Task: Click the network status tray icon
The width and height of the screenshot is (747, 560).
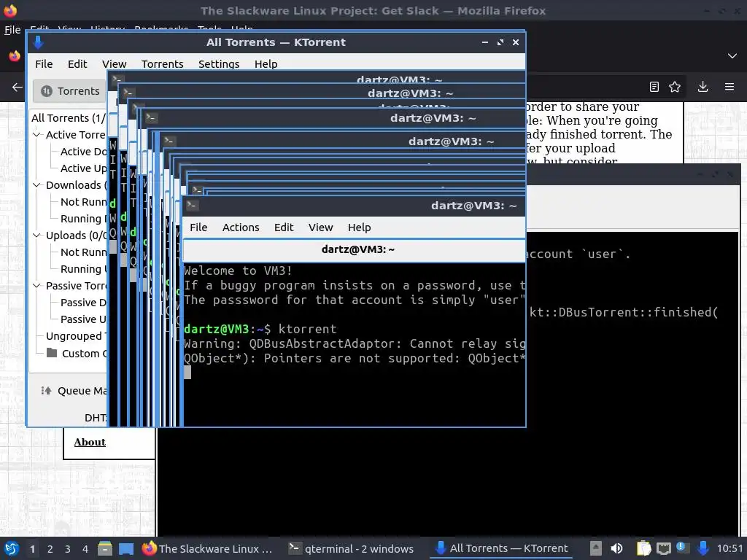Action: (664, 548)
